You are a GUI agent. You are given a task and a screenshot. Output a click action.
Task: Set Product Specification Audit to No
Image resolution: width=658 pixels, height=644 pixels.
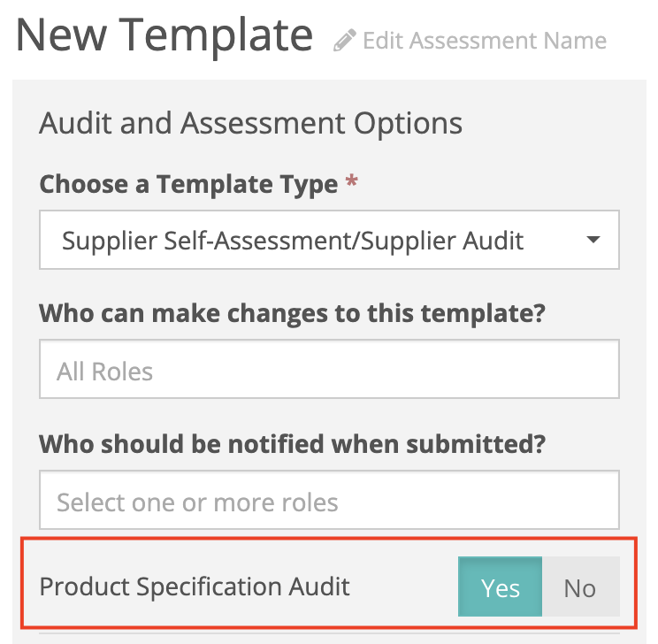579,587
